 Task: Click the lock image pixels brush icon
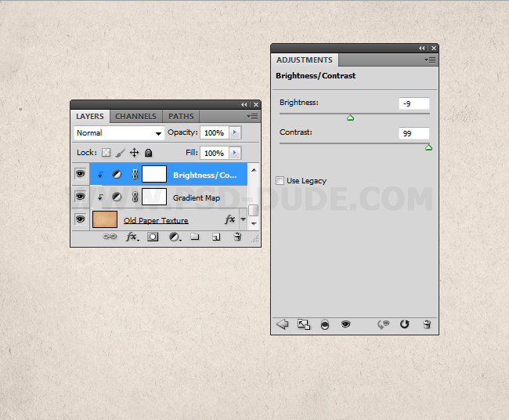tap(120, 152)
